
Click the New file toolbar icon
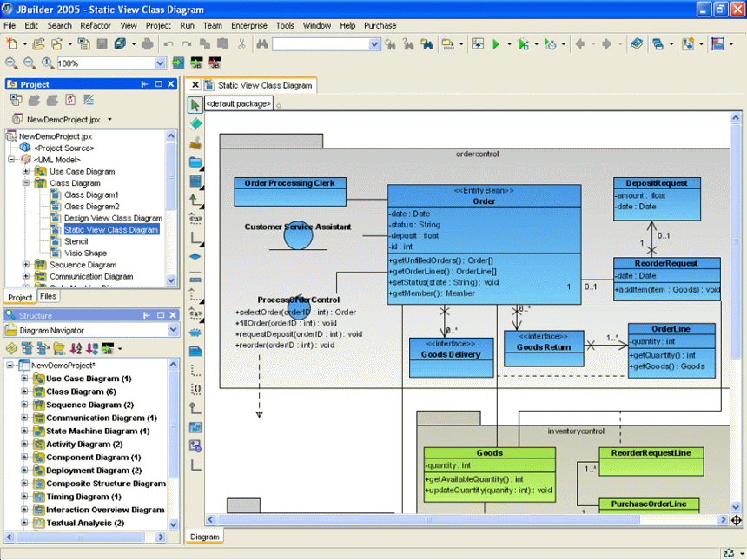[x=12, y=43]
